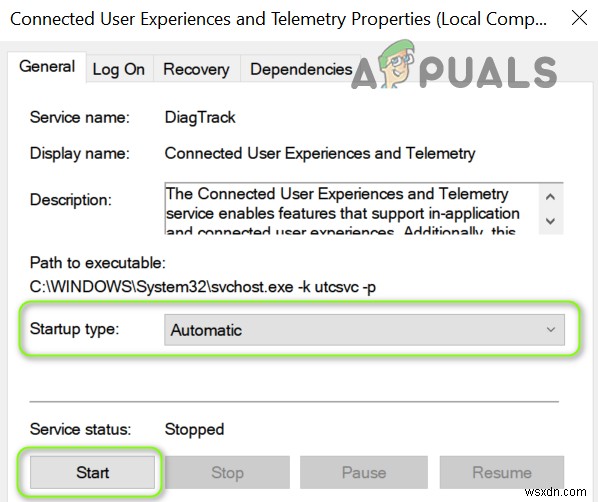Image resolution: width=598 pixels, height=502 pixels.
Task: Click the Start service button
Action: pyautogui.click(x=92, y=472)
